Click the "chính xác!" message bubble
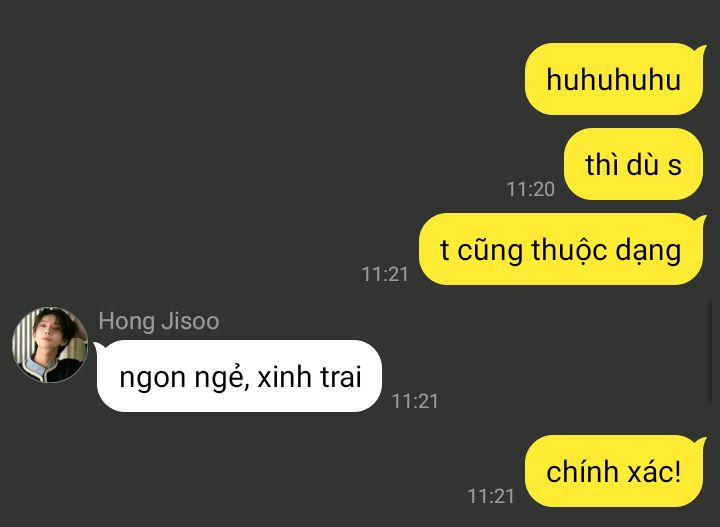720x527 pixels. click(614, 471)
